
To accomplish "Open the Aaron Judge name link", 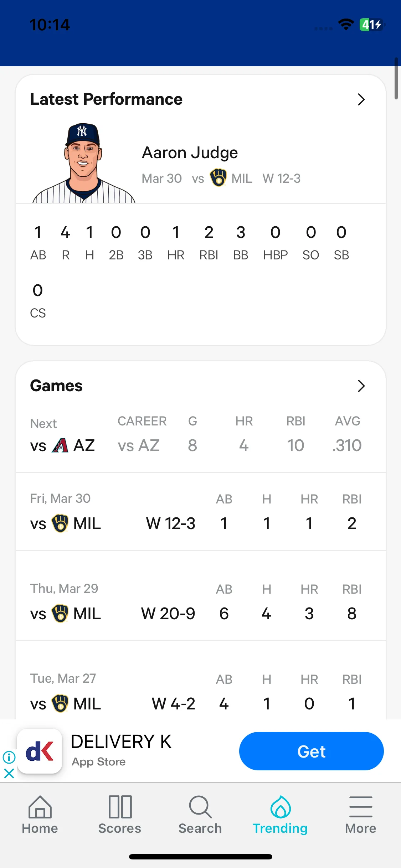I will coord(190,153).
